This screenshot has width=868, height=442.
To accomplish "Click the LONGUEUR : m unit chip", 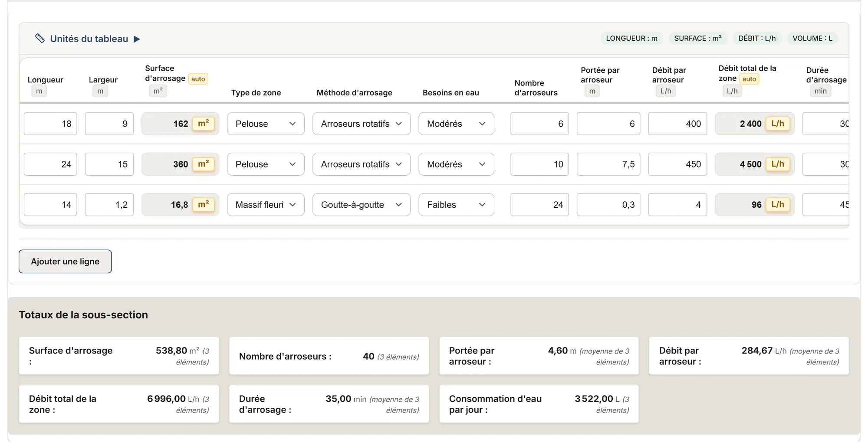I will (631, 38).
